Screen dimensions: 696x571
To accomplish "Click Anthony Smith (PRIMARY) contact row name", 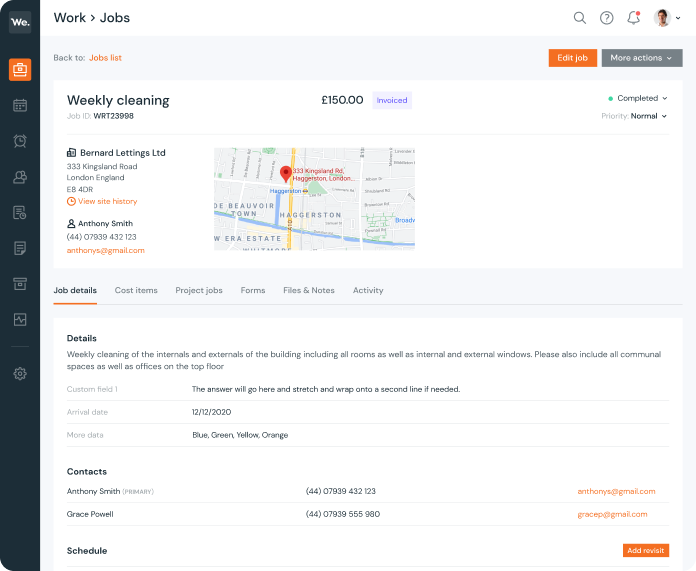I will pos(110,491).
